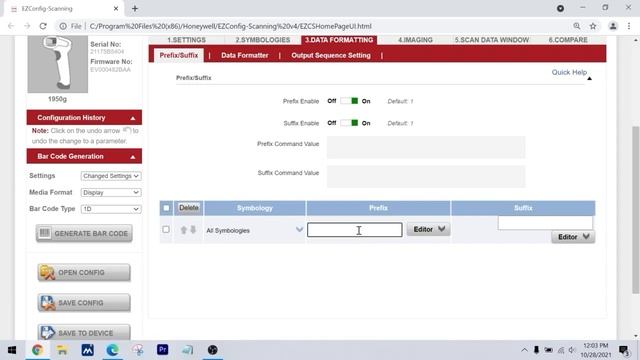Open the Data Formatter sub-tab
The width and height of the screenshot is (640, 360).
pyautogui.click(x=245, y=55)
